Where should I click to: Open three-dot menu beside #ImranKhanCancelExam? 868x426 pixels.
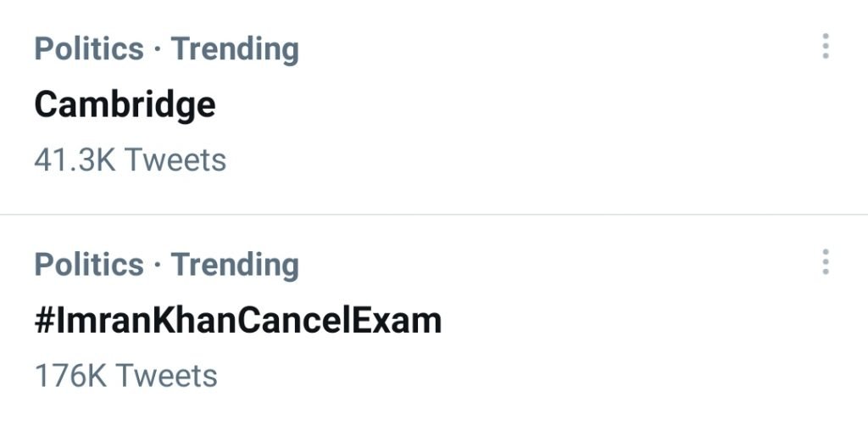[825, 262]
